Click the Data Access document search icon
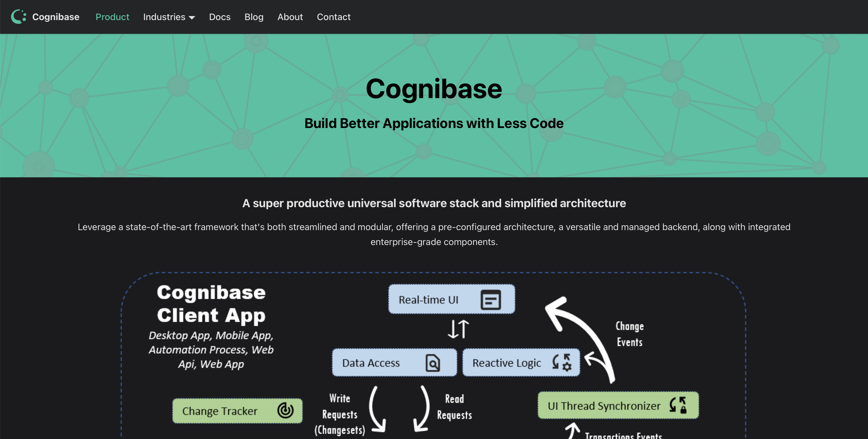868x439 pixels. tap(433, 363)
